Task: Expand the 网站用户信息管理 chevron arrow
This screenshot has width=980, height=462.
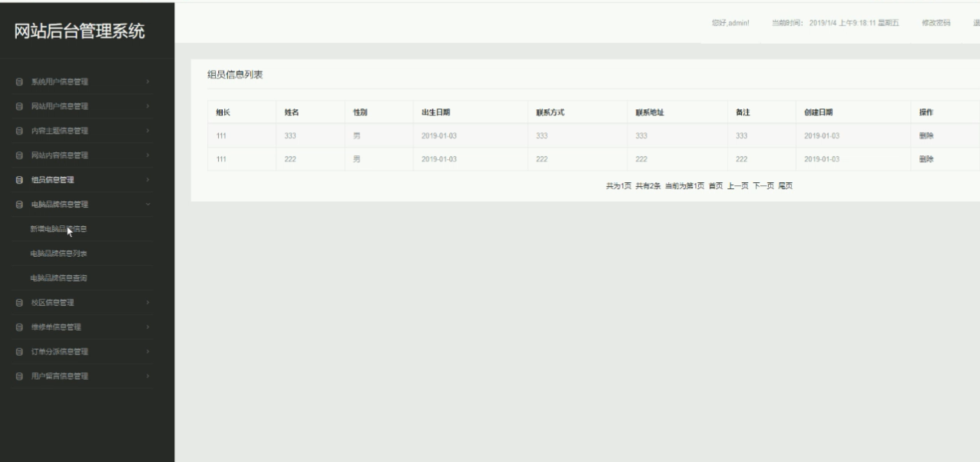Action: [x=147, y=106]
